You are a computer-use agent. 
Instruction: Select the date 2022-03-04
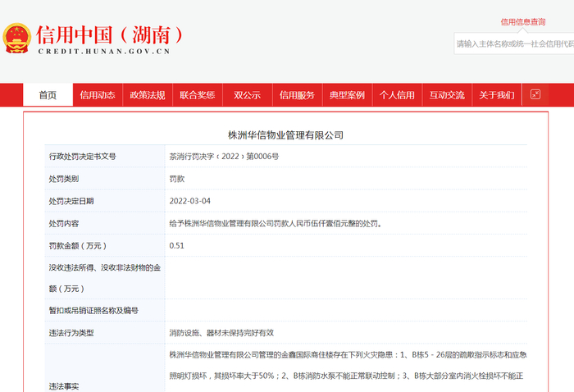(189, 201)
